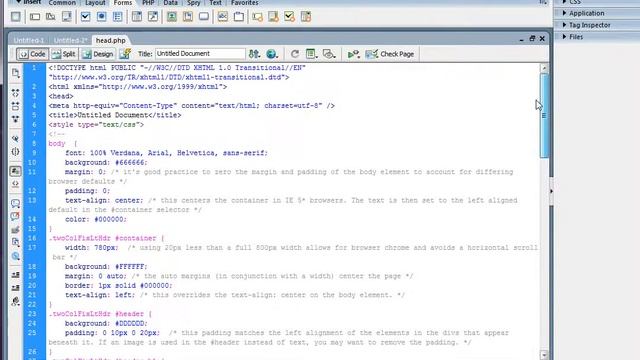Image resolution: width=640 pixels, height=360 pixels.
Task: Toggle Line Numbers in coding toolbar
Action: 16,171
